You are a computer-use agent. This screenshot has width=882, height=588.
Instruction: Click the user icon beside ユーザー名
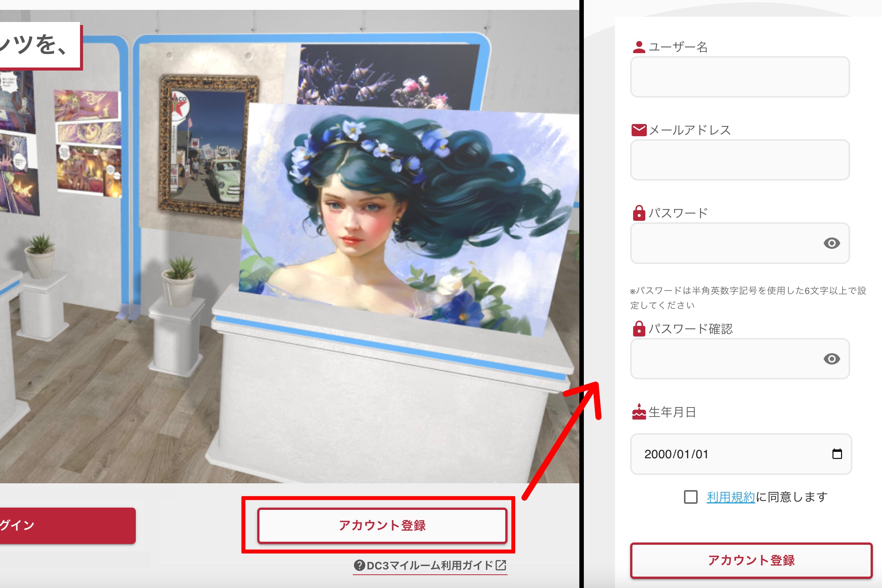coord(639,47)
